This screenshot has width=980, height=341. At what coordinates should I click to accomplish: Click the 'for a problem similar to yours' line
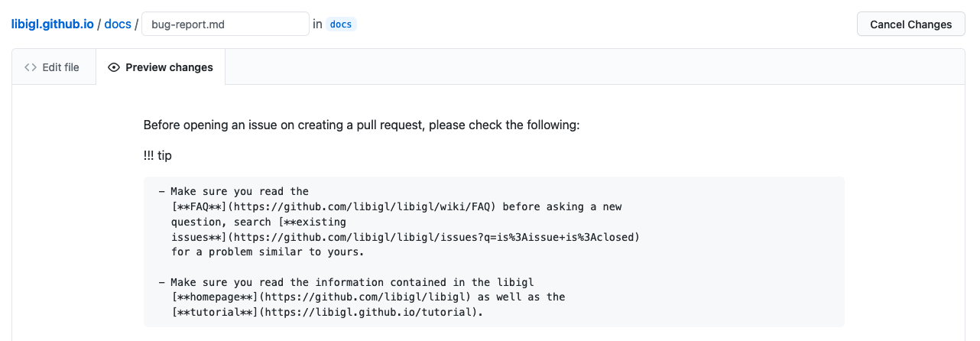(268, 252)
